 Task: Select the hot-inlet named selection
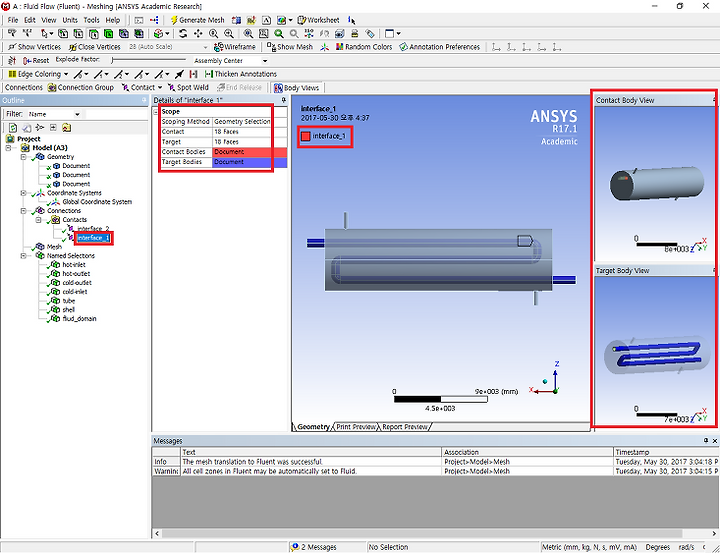(x=74, y=265)
